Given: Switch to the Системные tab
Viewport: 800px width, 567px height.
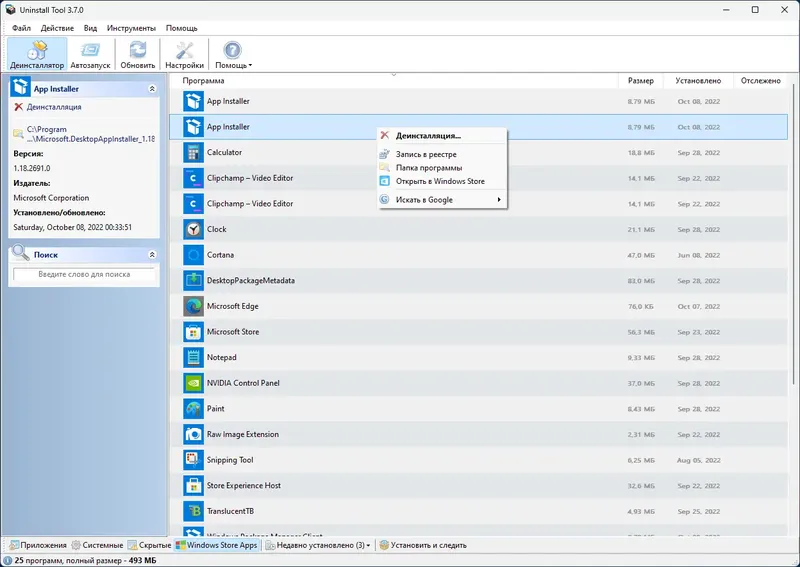Looking at the screenshot, I should (x=97, y=545).
